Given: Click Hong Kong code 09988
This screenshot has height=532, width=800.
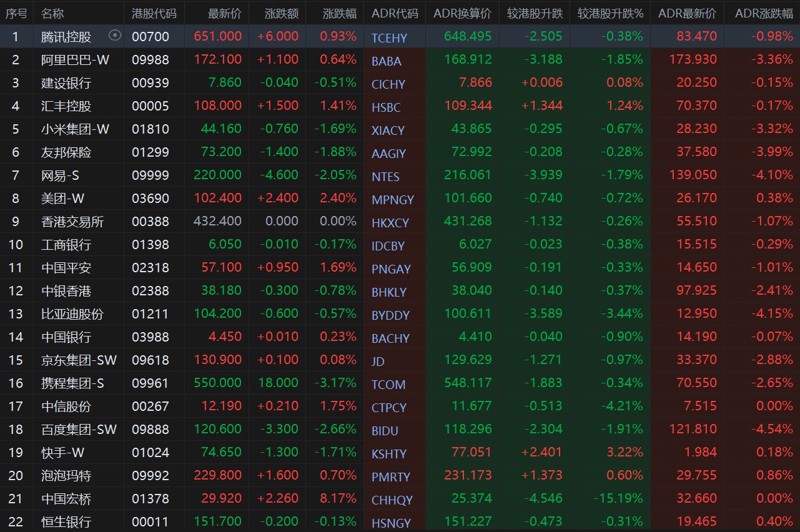Looking at the screenshot, I should [x=151, y=60].
